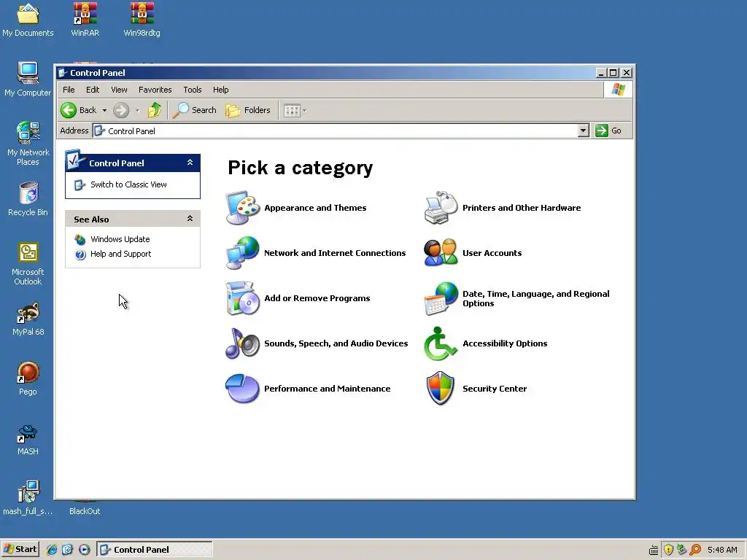This screenshot has width=747, height=560.
Task: Open the Date, Time, Language, Regional Options icon
Action: point(441,298)
